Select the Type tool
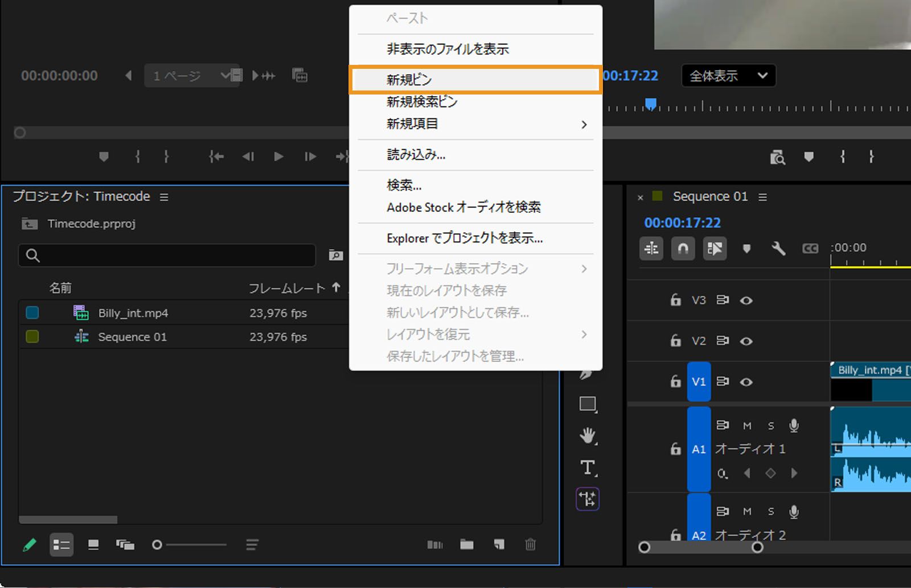Viewport: 911px width, 588px height. (588, 468)
